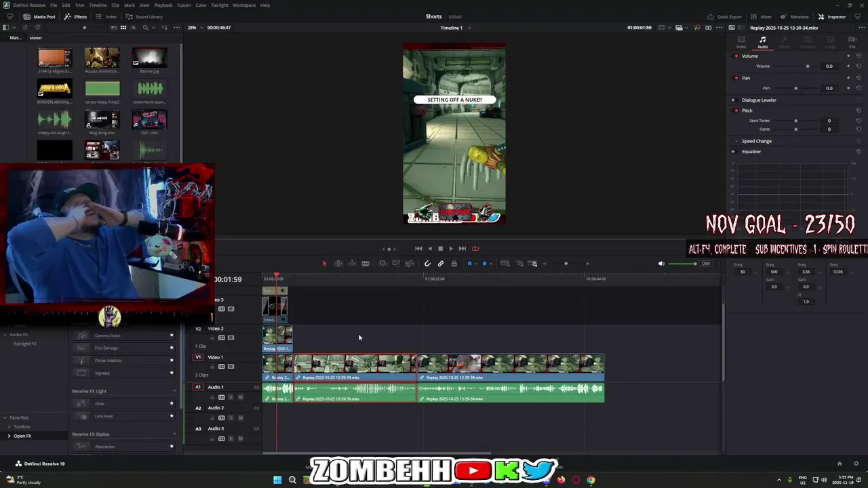Image resolution: width=868 pixels, height=488 pixels.
Task: Select the arrow Selection Mode tool
Action: 324,264
